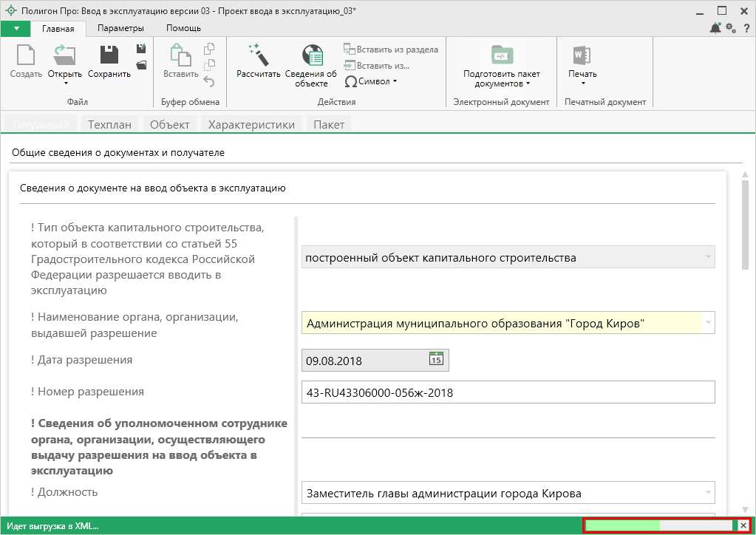Viewport: 756px width, 535px height.
Task: Open notifications bell icon
Action: point(715,28)
